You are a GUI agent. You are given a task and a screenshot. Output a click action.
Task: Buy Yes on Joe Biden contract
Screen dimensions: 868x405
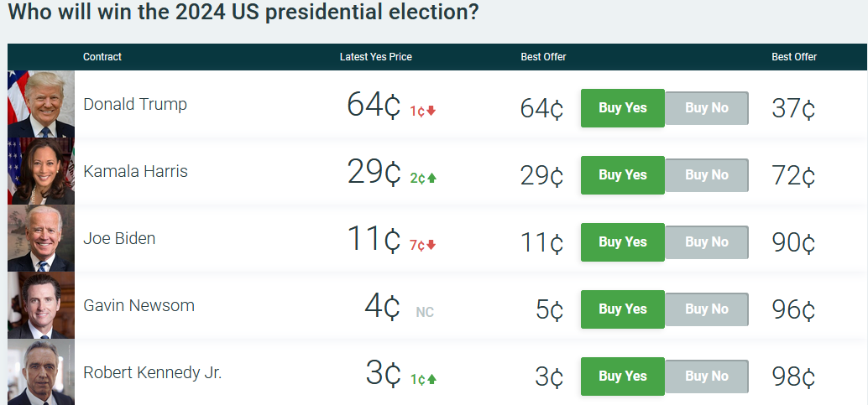click(x=622, y=242)
